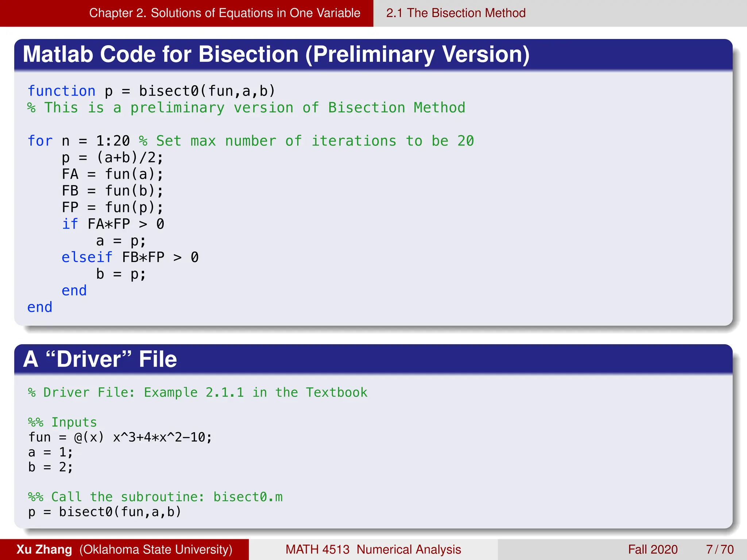Screen dimensions: 747x560
Task: Click the assignment 'b = p;' in bisect0
Action: (x=121, y=274)
